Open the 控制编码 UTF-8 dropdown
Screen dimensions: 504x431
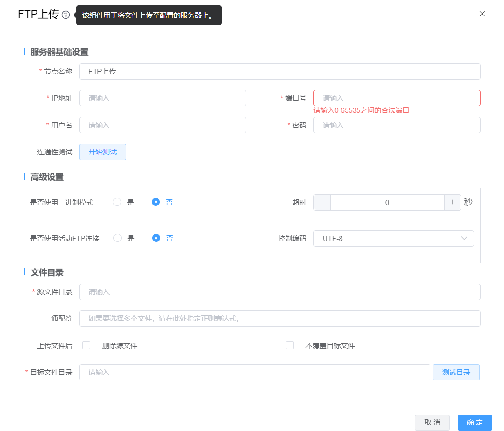393,238
